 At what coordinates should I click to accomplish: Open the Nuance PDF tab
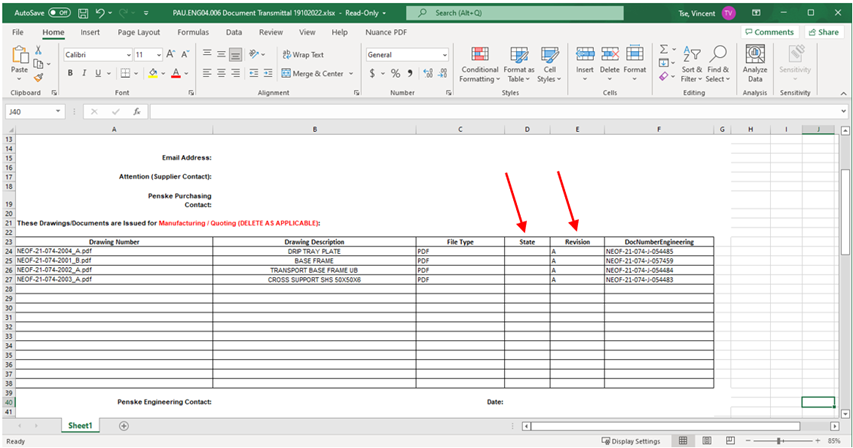[x=386, y=32]
